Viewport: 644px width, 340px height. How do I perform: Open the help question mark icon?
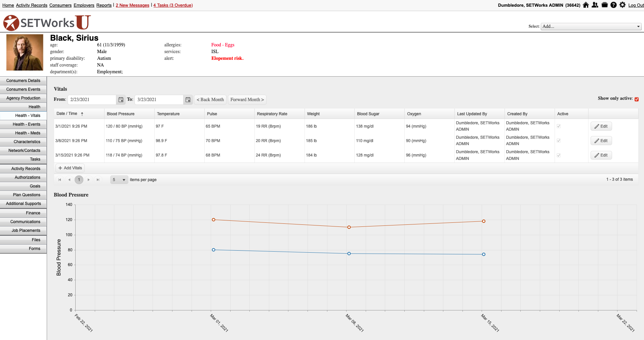(x=613, y=5)
